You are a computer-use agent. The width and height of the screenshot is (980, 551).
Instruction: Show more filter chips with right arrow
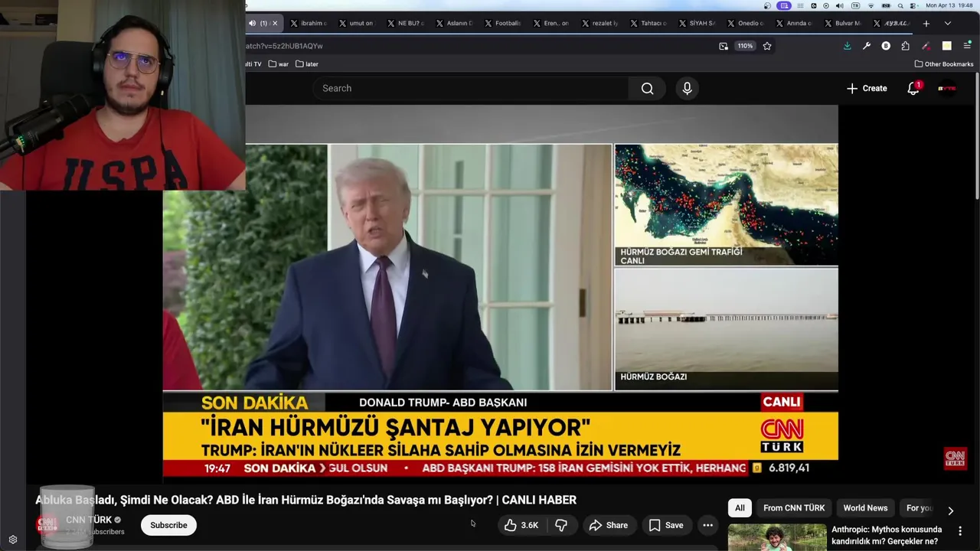point(951,510)
